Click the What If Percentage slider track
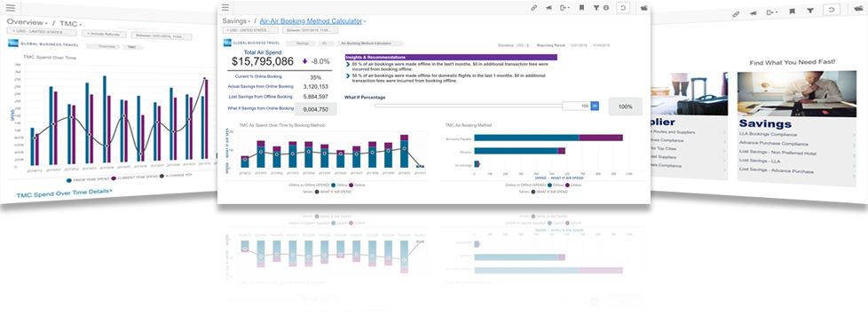The height and width of the screenshot is (331, 868). point(468,106)
